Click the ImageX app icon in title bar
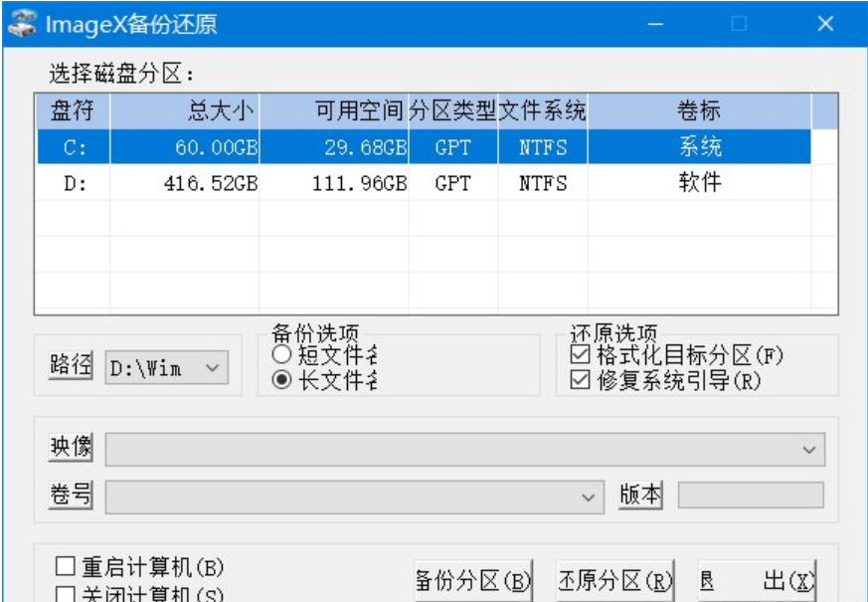 pos(22,24)
